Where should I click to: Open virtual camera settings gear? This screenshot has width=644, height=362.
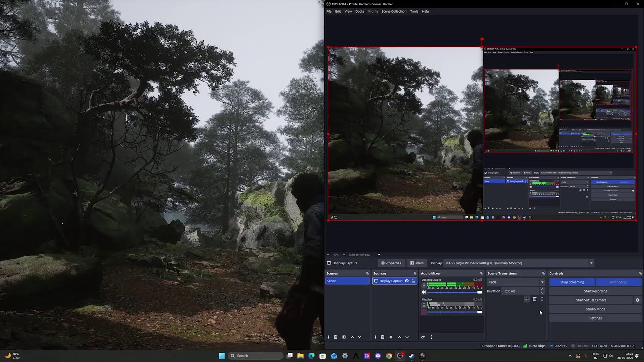(x=638, y=300)
